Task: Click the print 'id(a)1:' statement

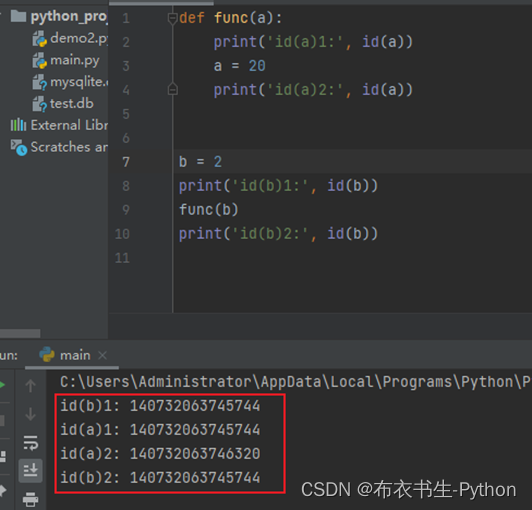Action: (313, 42)
